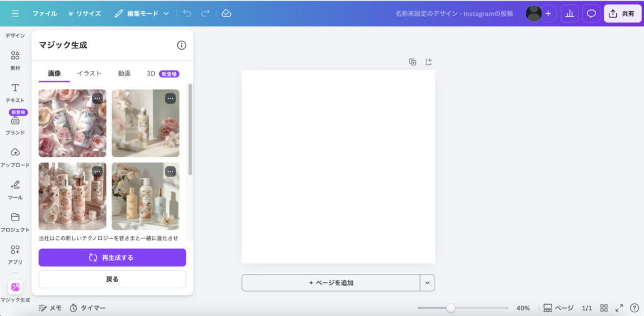The height and width of the screenshot is (316, 644).
Task: Open the プロジェクト sidebar panel
Action: [x=15, y=222]
